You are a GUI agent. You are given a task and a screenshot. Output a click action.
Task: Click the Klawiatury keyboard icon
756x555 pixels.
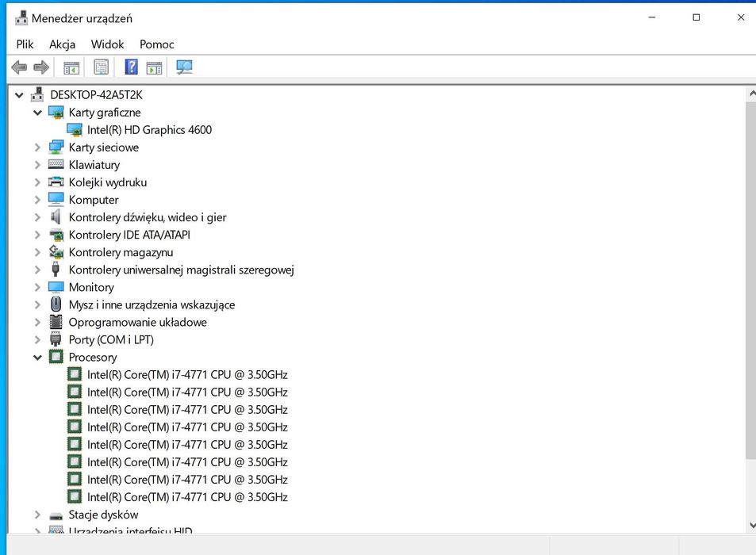(x=56, y=164)
